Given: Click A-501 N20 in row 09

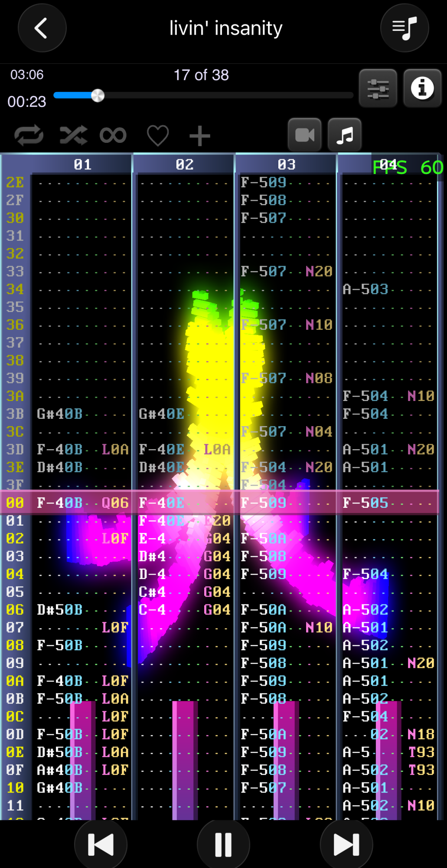Looking at the screenshot, I should tap(388, 663).
